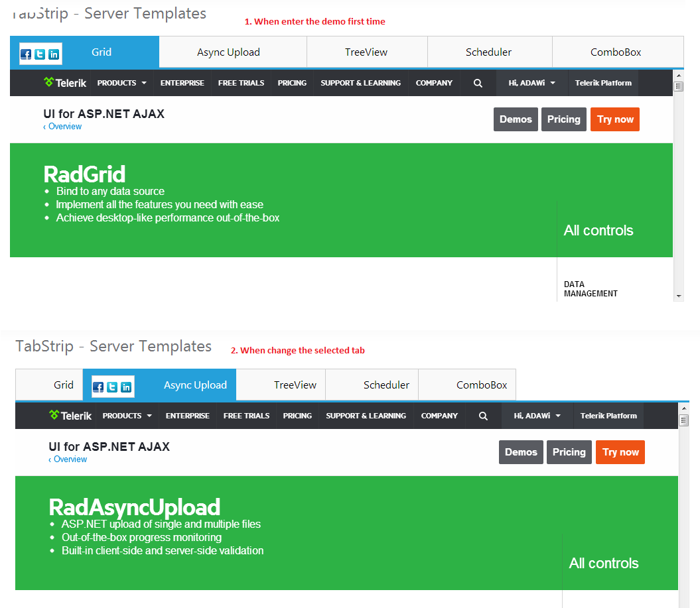This screenshot has height=608, width=700.
Task: Click the Facebook icon in the lower Async Upload tab
Action: click(98, 387)
